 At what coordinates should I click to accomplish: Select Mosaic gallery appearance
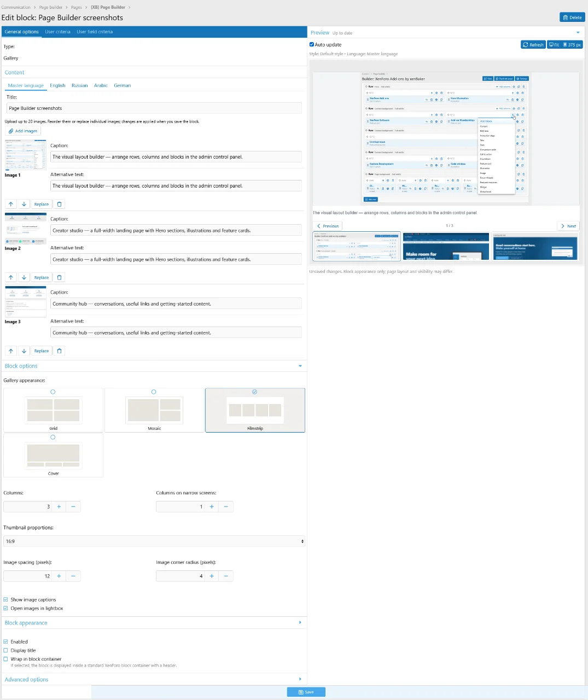pyautogui.click(x=154, y=410)
